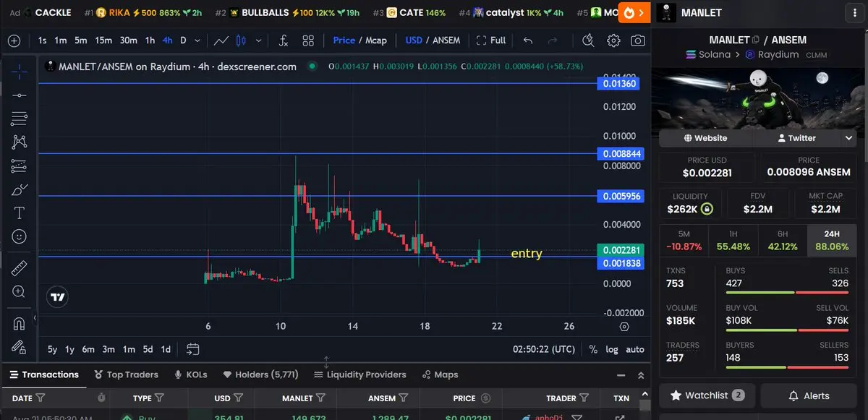Select the candlestick chart style icon
This screenshot has width=868, height=420.
point(242,40)
